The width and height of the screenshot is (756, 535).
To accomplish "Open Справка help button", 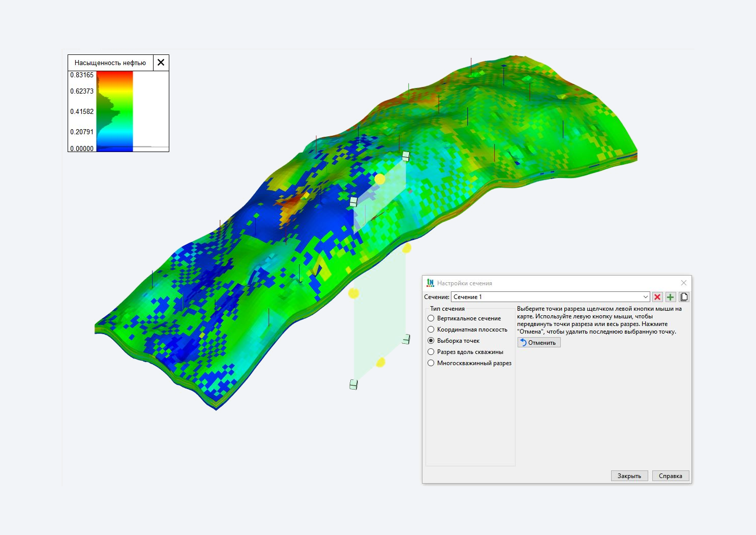I will click(x=671, y=476).
